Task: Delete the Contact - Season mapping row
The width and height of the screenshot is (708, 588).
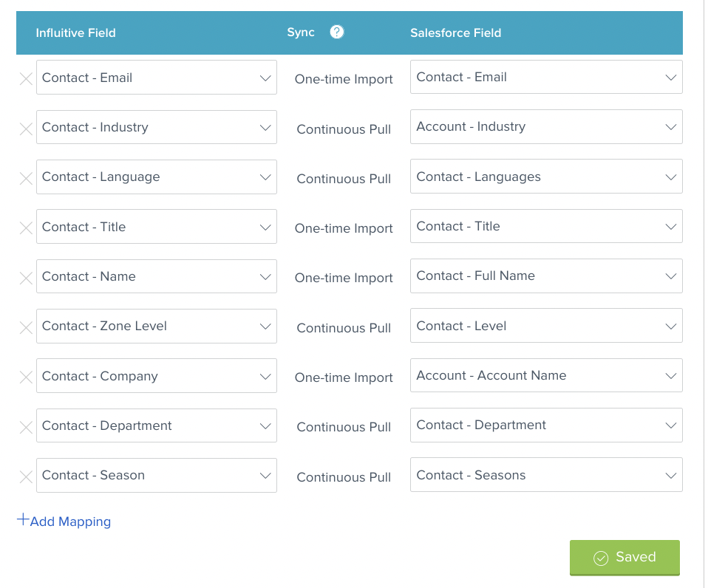Action: point(26,476)
